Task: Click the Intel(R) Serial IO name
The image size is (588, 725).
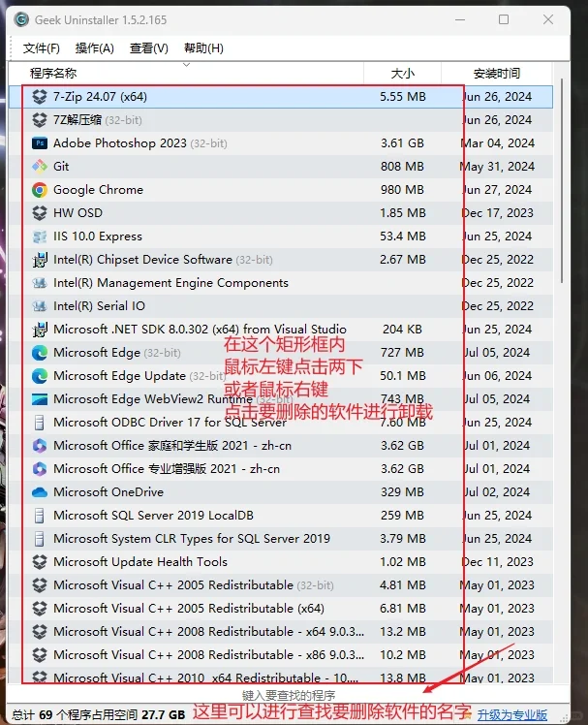Action: (x=99, y=306)
